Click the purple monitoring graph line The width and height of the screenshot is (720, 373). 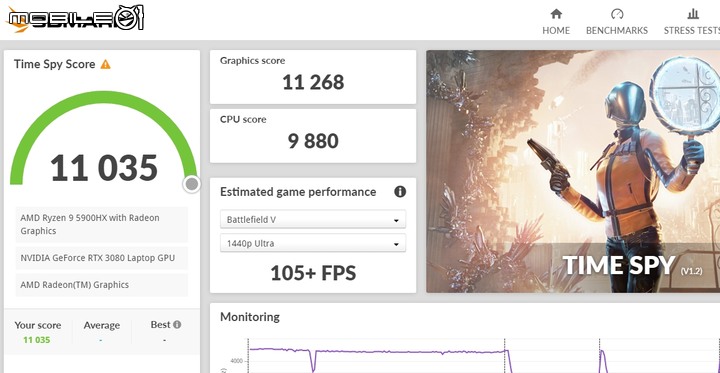pyautogui.click(x=377, y=352)
